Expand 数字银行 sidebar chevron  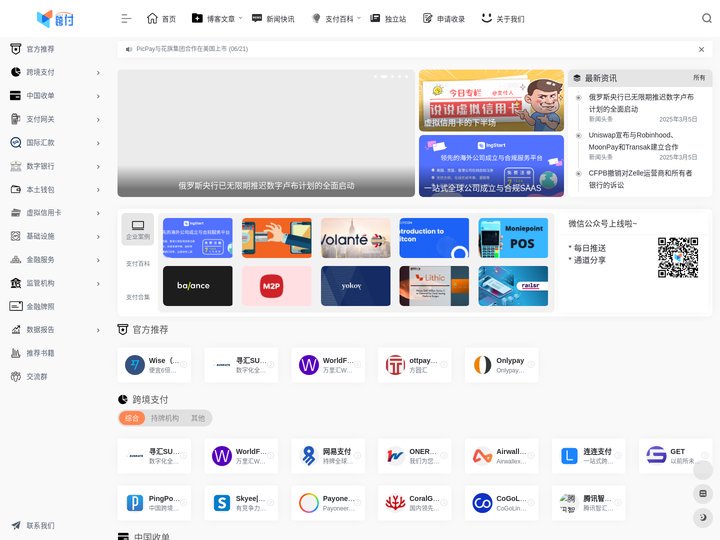(x=98, y=166)
